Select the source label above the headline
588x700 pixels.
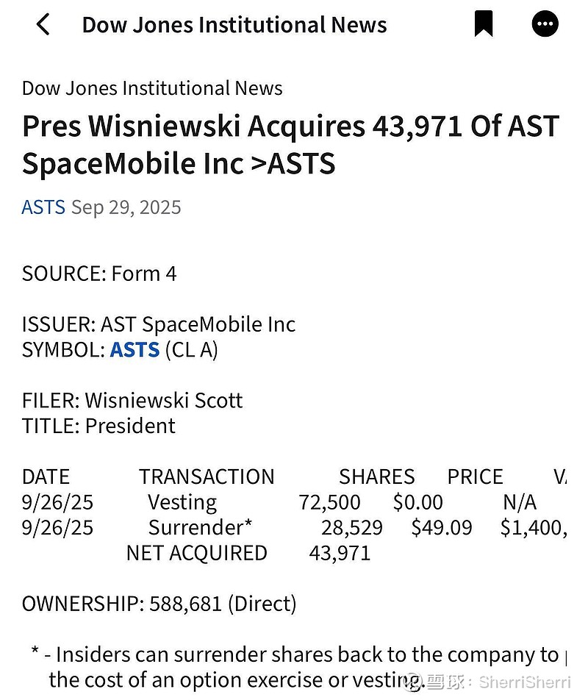152,88
